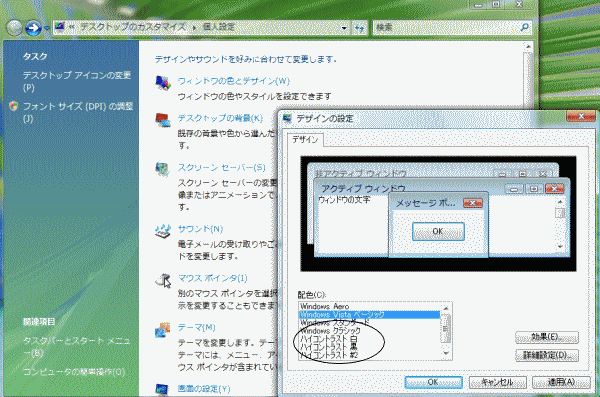Open タスクバーとスタート メニュー(B) related link
Image resolution: width=600 pixels, height=397 pixels.
click(x=76, y=346)
